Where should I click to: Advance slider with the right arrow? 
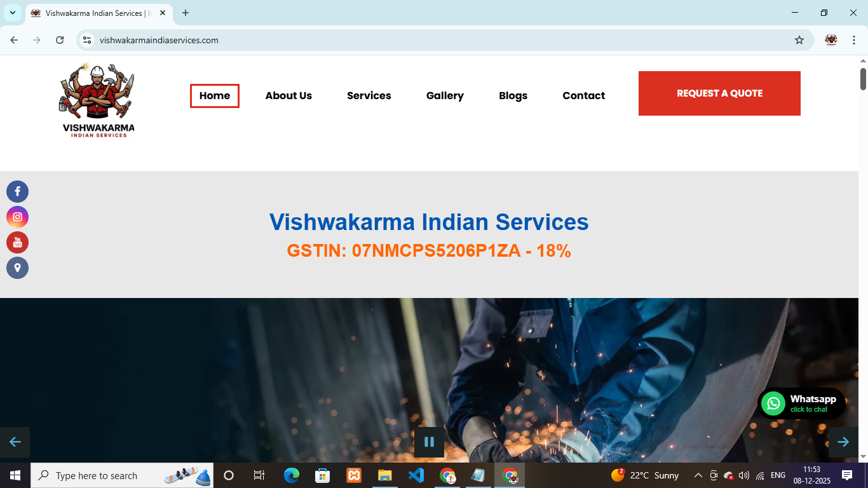point(843,442)
